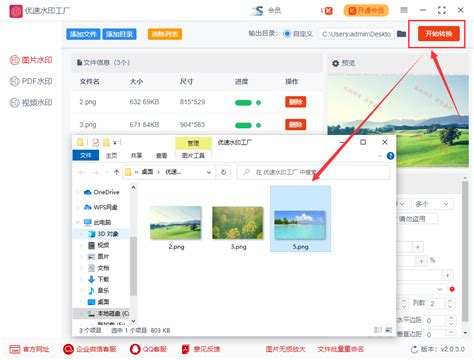Click the 添加目录 button
This screenshot has width=474, height=360.
point(119,34)
